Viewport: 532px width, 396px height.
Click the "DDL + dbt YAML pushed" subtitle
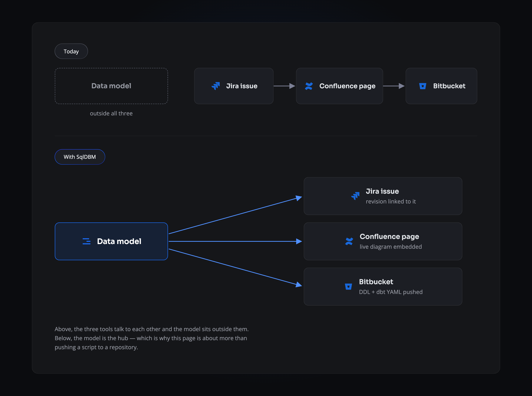pos(391,292)
